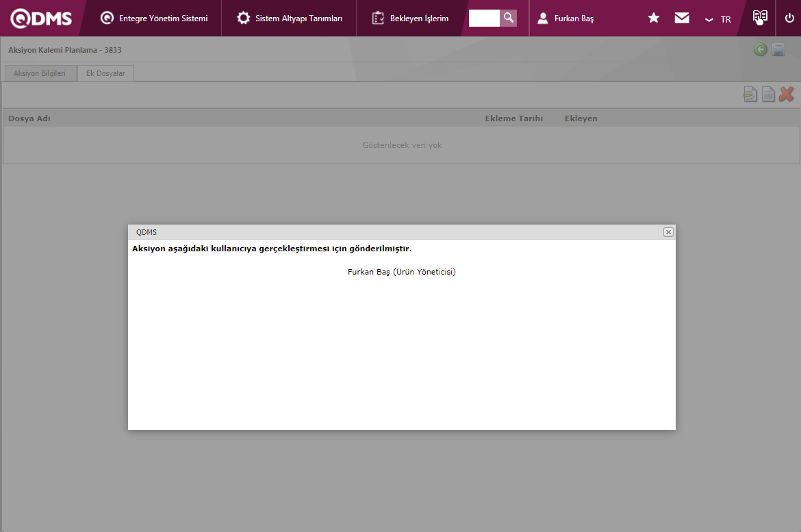Click the Gösterilecek veri yok message
This screenshot has height=532, width=801.
[x=402, y=145]
